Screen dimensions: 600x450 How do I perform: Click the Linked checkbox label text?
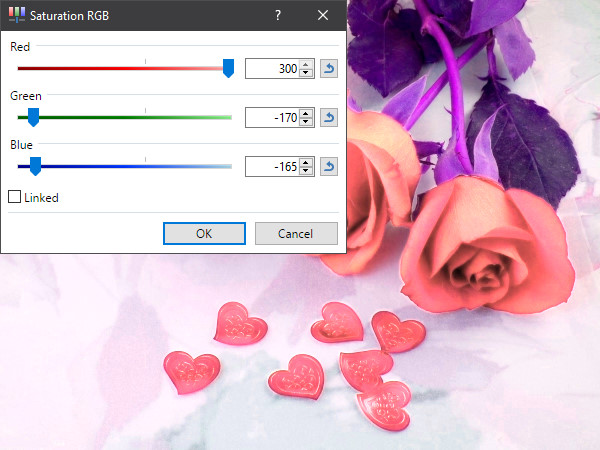click(x=41, y=197)
